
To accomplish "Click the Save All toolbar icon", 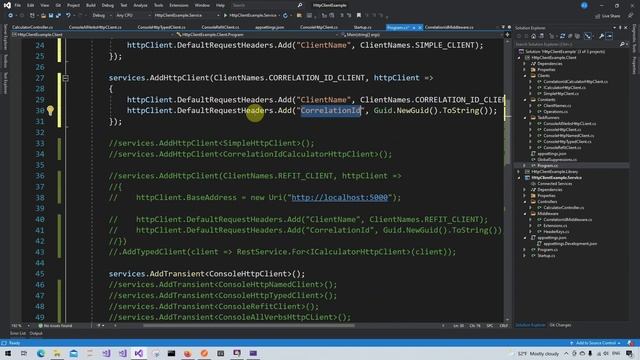I will [x=58, y=16].
